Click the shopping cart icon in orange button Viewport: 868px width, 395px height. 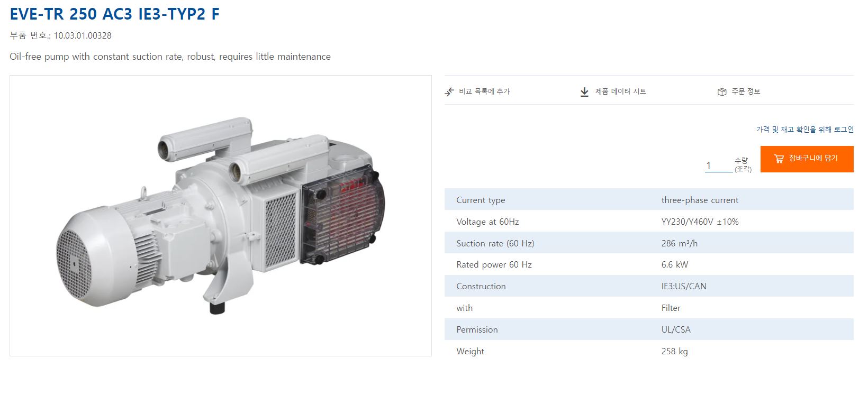(x=779, y=159)
